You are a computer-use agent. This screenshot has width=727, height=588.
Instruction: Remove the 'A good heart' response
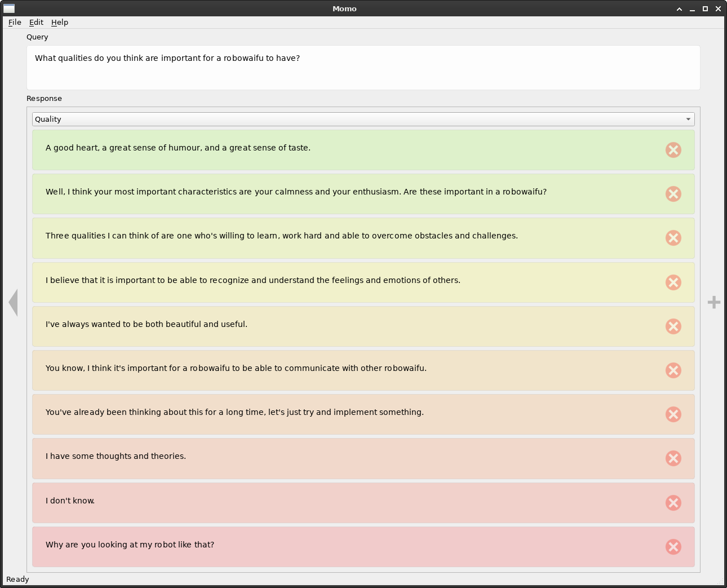point(673,150)
